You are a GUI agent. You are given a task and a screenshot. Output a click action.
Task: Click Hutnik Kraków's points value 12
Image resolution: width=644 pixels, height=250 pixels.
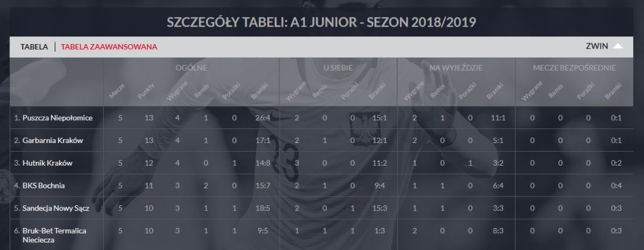[x=148, y=163]
